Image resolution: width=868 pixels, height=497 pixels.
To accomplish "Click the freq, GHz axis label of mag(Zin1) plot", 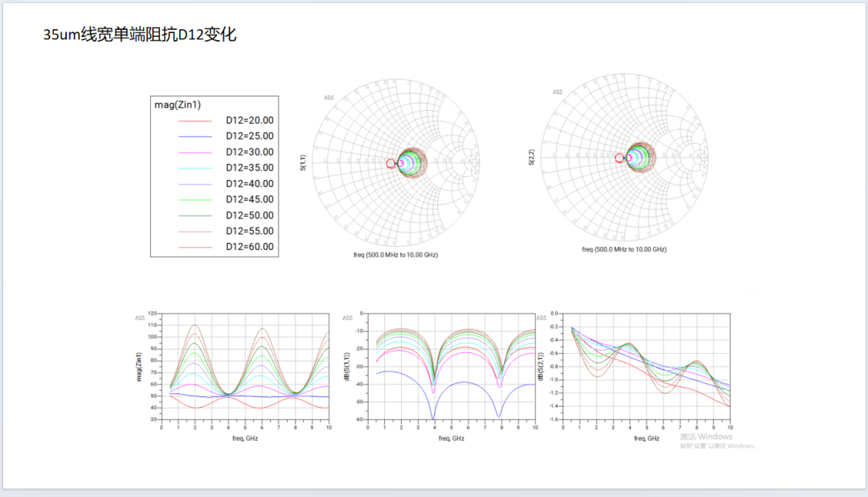I will pyautogui.click(x=244, y=438).
